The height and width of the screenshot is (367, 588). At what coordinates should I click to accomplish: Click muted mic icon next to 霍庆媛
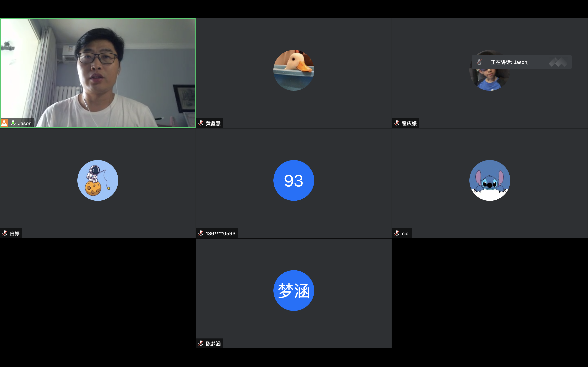click(397, 123)
